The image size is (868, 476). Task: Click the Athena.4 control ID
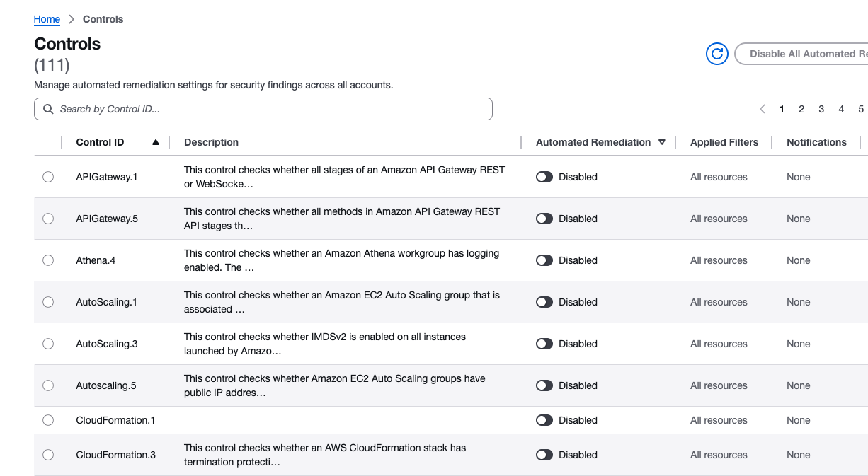pyautogui.click(x=96, y=260)
